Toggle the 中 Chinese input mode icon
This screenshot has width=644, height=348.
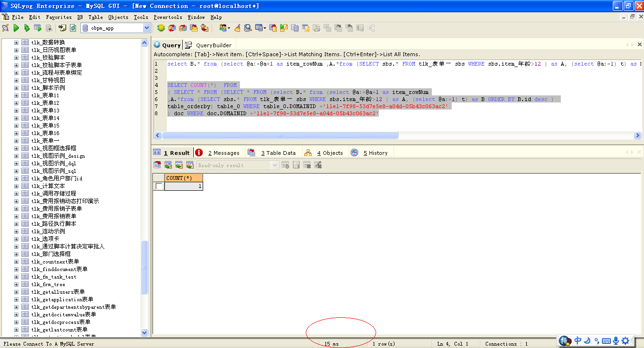click(x=578, y=340)
